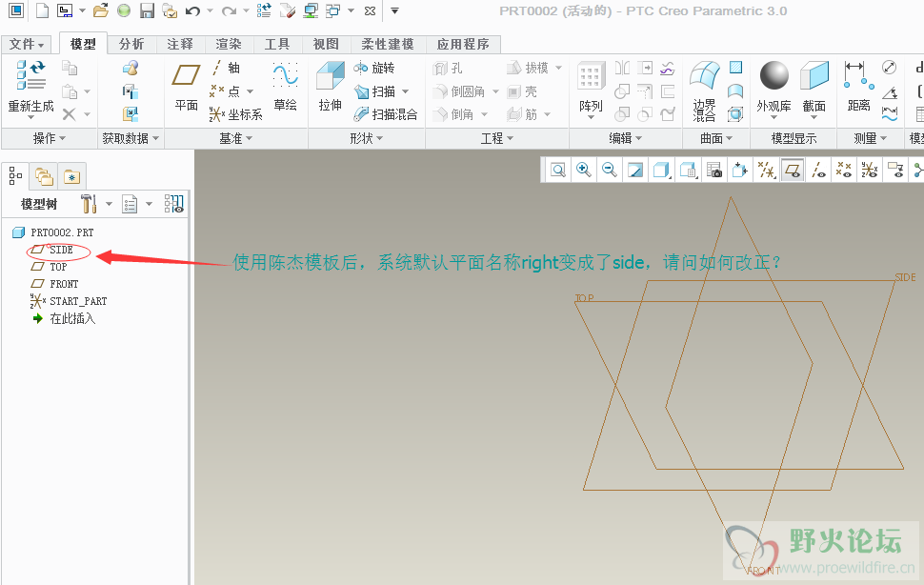The height and width of the screenshot is (585, 924).
Task: Toggle model tree columns display icon
Action: [173, 204]
